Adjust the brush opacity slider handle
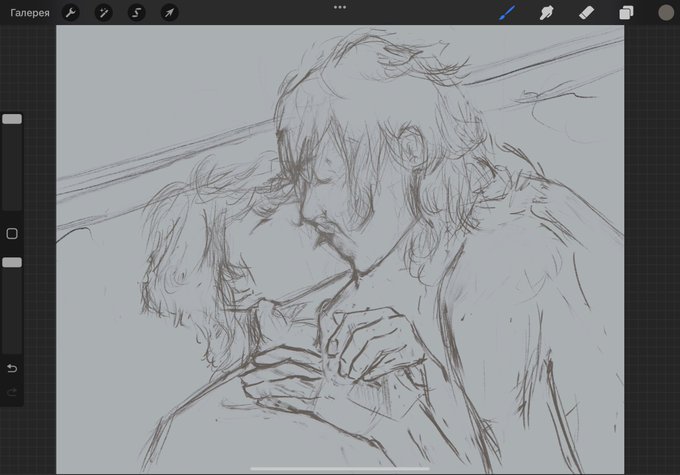The image size is (680, 475). click(12, 262)
